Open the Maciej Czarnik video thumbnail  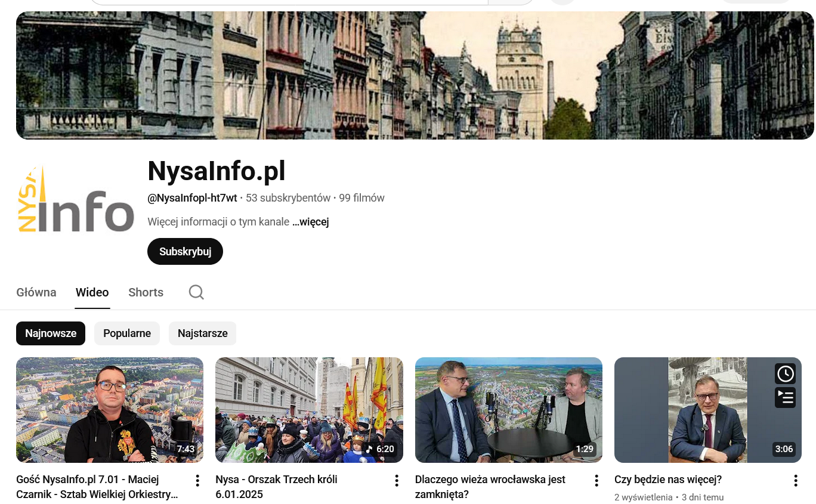click(x=110, y=410)
